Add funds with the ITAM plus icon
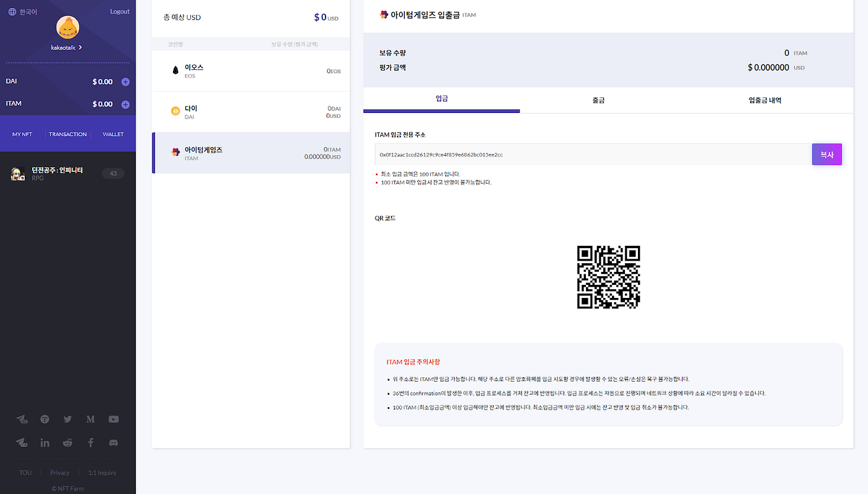The height and width of the screenshot is (494, 868). pos(125,104)
